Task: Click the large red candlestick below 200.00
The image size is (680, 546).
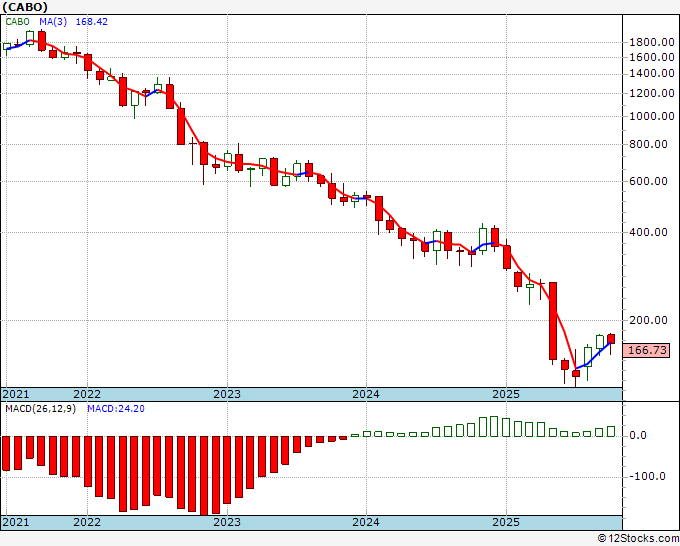Action: click(553, 321)
